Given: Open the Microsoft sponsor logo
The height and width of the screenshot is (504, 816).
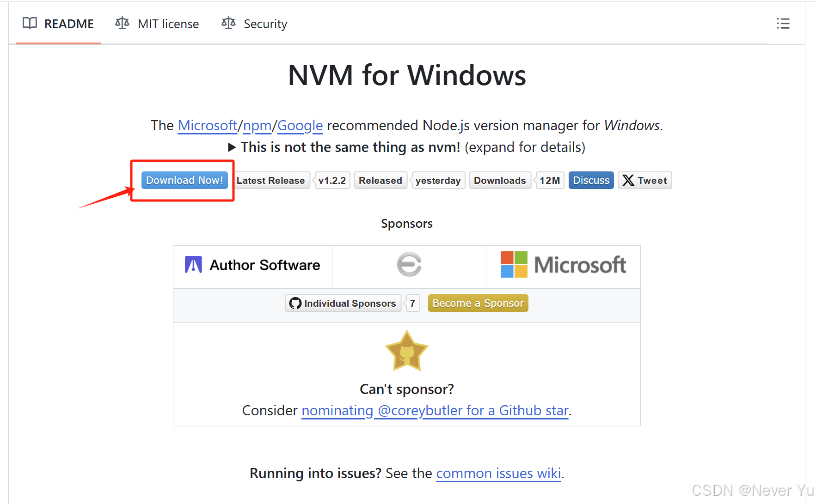Looking at the screenshot, I should [x=563, y=265].
